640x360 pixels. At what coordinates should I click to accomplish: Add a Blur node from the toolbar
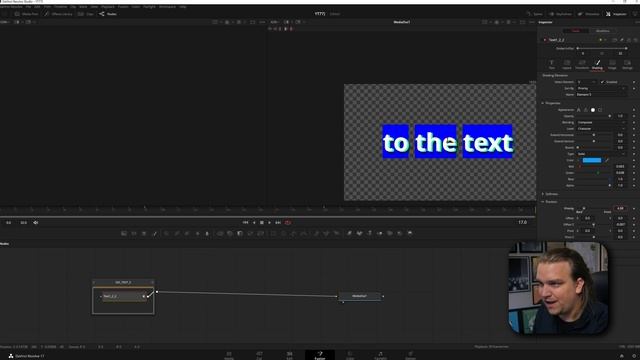click(x=207, y=233)
